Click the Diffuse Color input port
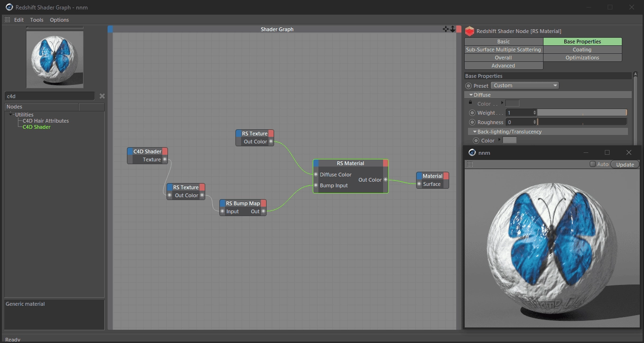Viewport: 644px width, 343px height. click(x=316, y=175)
